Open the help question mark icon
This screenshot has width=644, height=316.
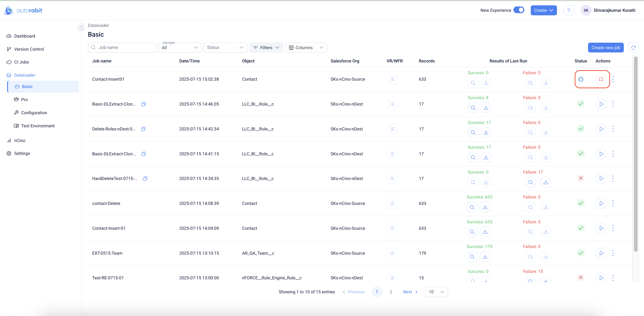(568, 10)
